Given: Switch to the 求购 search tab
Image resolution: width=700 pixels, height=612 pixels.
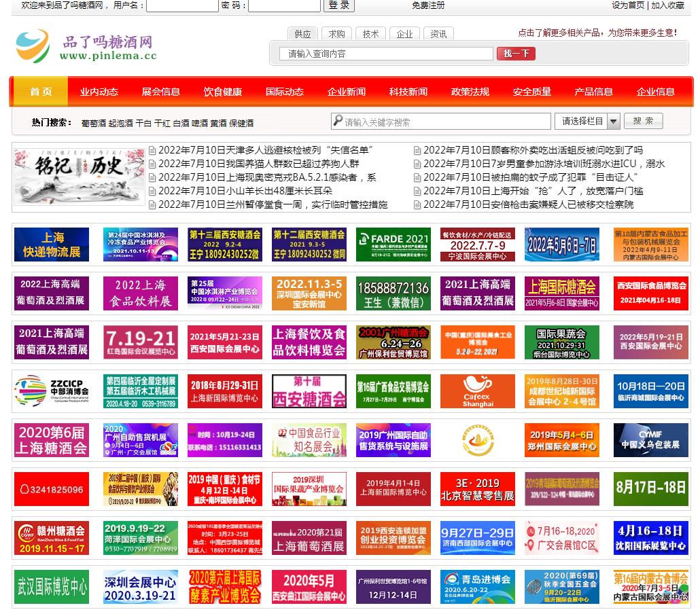Looking at the screenshot, I should pos(336,34).
